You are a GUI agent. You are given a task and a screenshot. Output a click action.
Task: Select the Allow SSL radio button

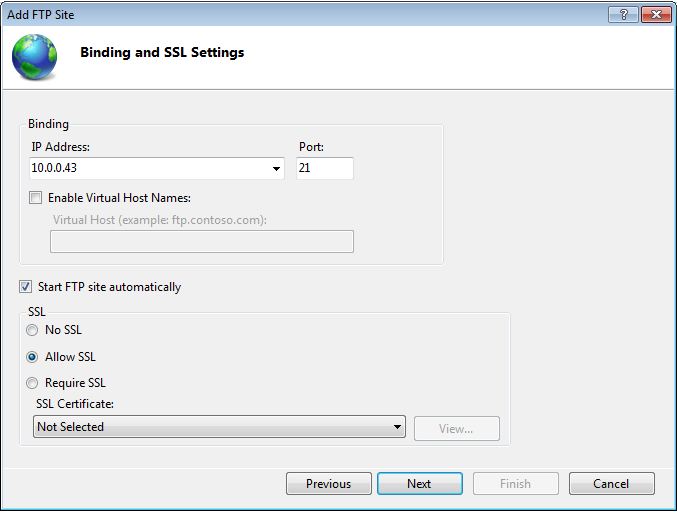(x=32, y=357)
